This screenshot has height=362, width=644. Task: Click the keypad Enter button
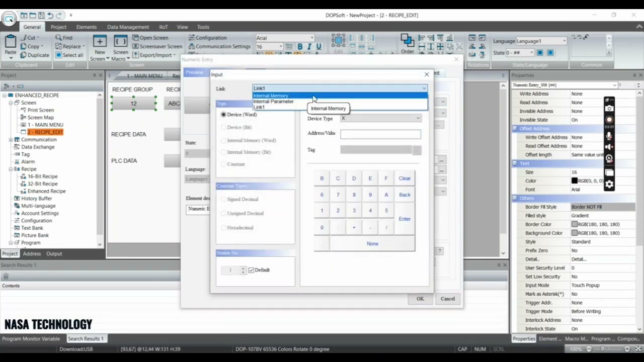click(405, 219)
